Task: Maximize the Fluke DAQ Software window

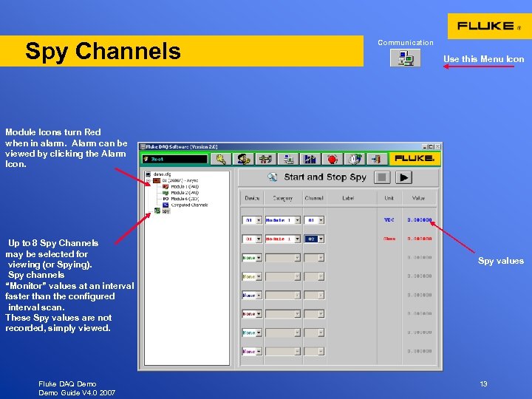Action: tap(432, 146)
